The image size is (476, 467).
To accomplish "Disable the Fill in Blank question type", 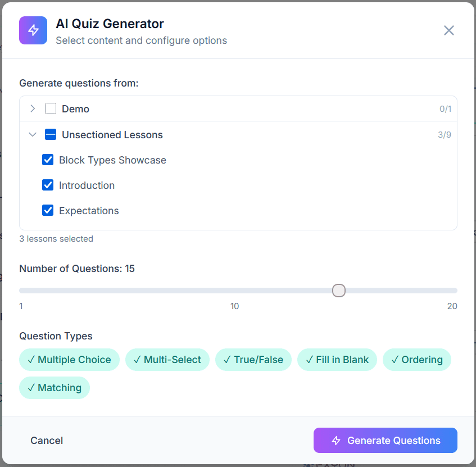I will pos(337,359).
